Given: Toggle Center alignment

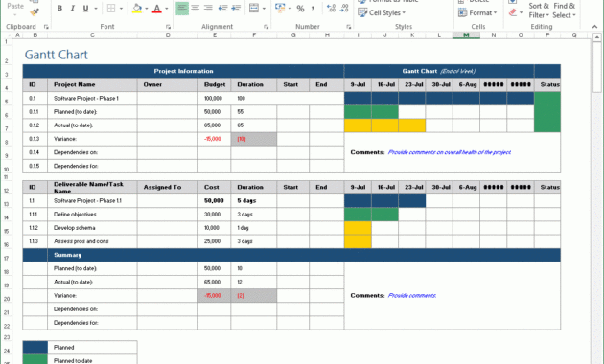Looking at the screenshot, I should [x=196, y=8].
